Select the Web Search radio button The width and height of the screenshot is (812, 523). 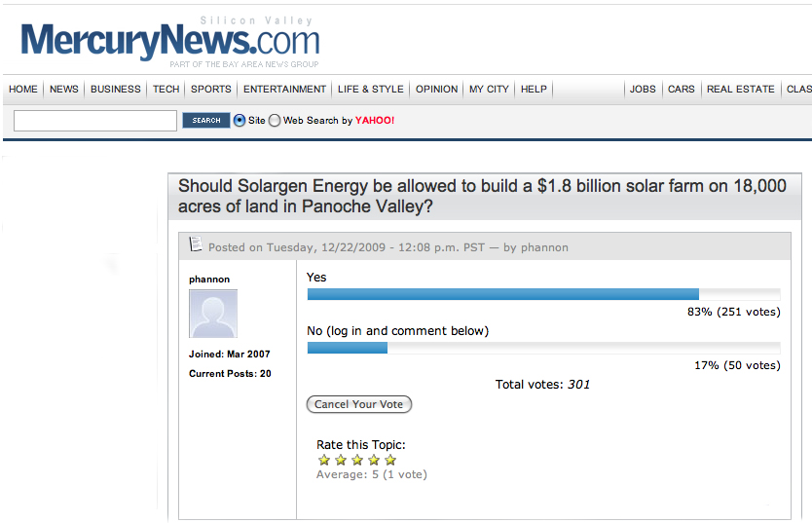pyautogui.click(x=275, y=121)
